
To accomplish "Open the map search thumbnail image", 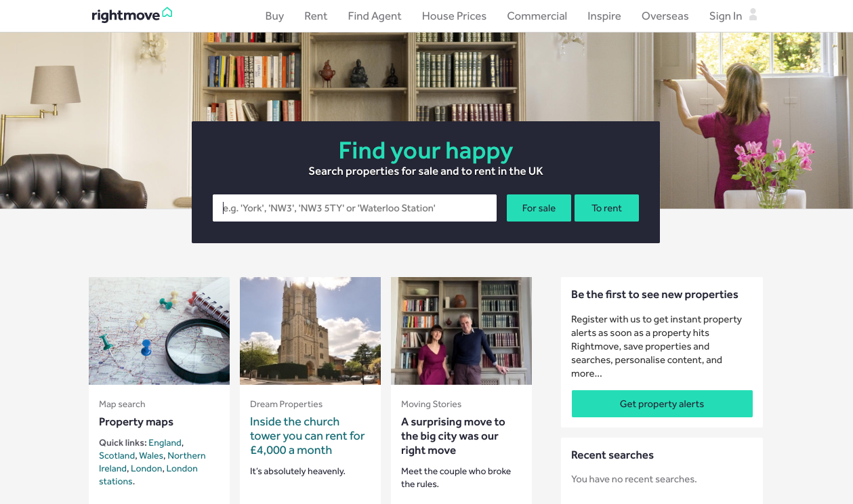I will click(159, 331).
